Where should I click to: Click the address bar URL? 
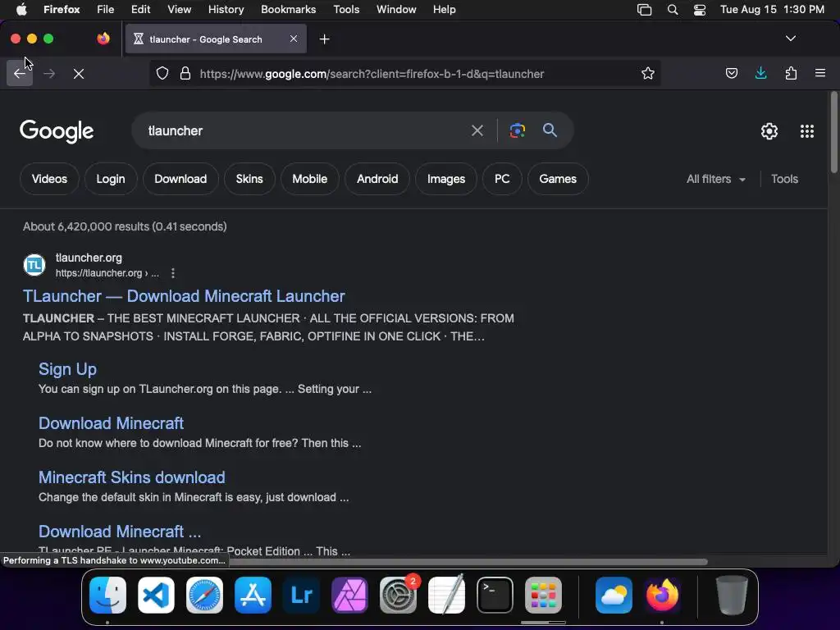click(372, 73)
